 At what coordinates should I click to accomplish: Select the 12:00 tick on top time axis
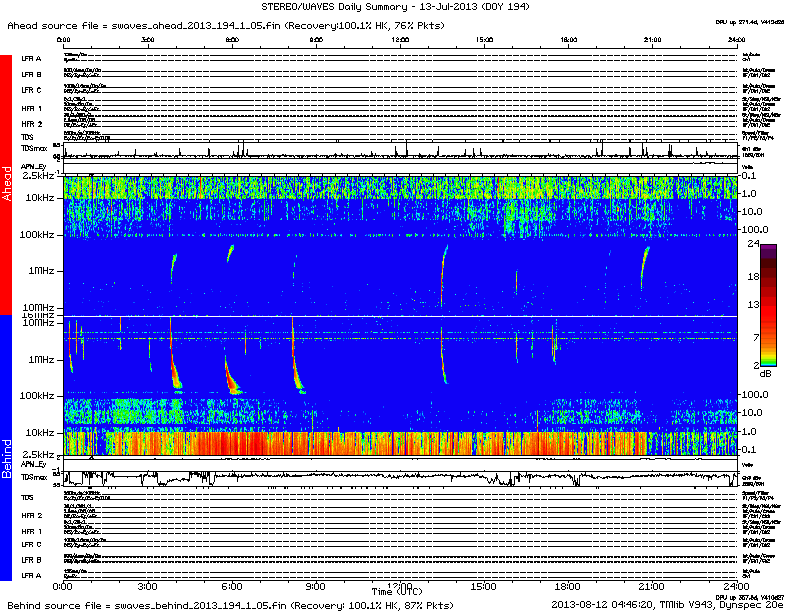[x=400, y=40]
